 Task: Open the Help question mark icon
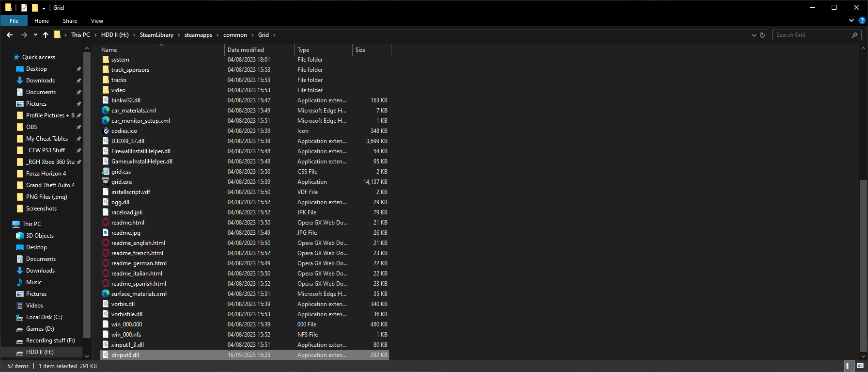[862, 20]
